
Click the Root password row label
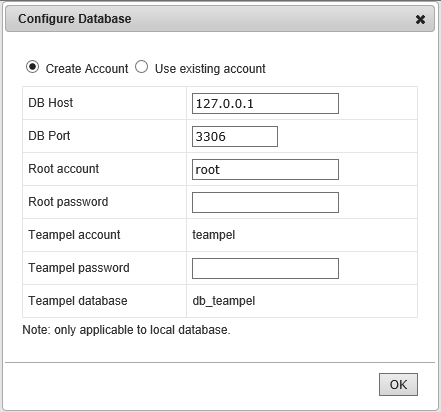pyautogui.click(x=68, y=202)
